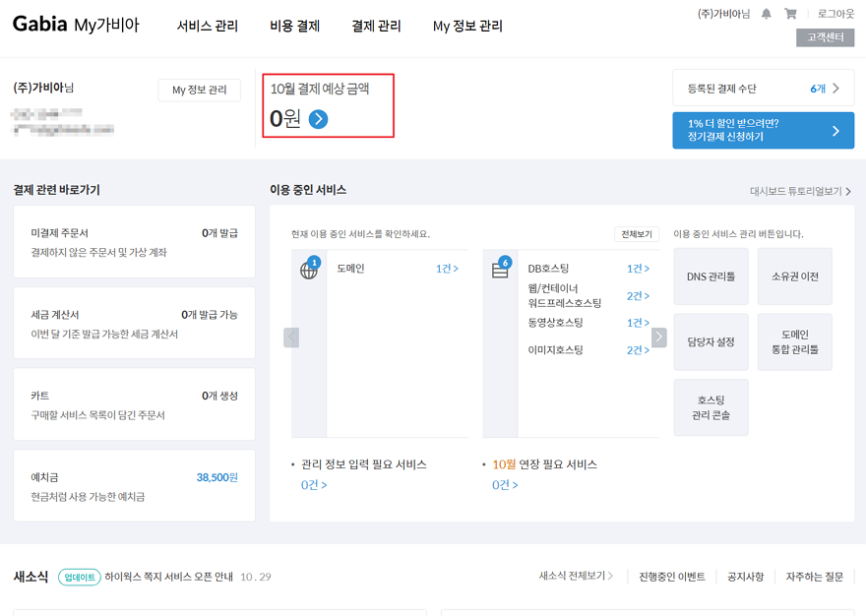Image resolution: width=866 pixels, height=616 pixels.
Task: Show previous services with left carousel arrow
Action: click(291, 337)
